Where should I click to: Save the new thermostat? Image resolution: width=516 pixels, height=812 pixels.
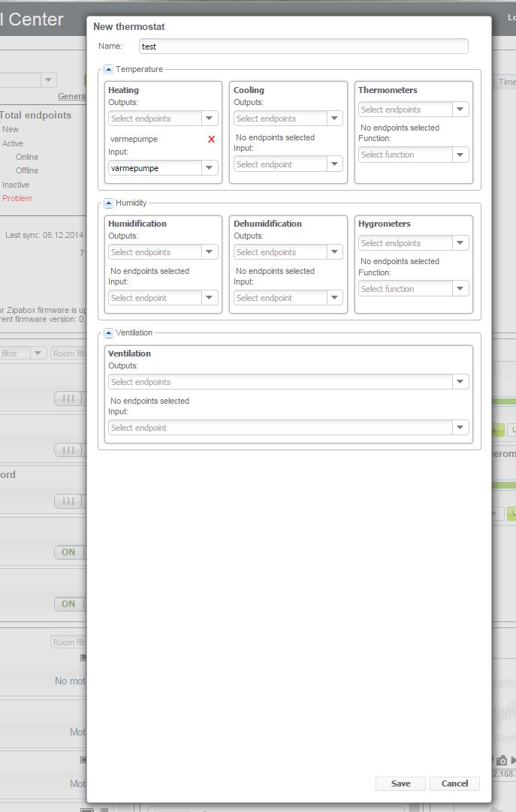[x=400, y=783]
